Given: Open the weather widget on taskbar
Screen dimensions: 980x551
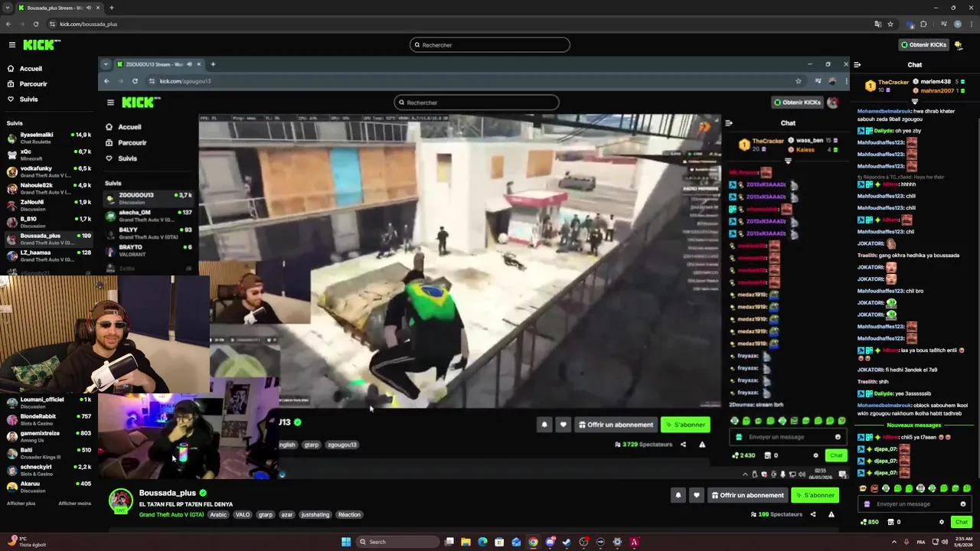Looking at the screenshot, I should click(26, 542).
